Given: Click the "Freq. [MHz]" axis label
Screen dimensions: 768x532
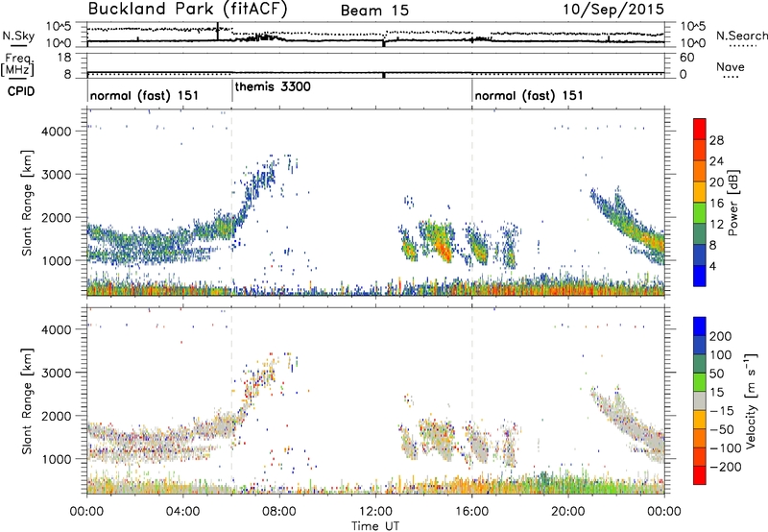Looking at the screenshot, I should (x=17, y=65).
